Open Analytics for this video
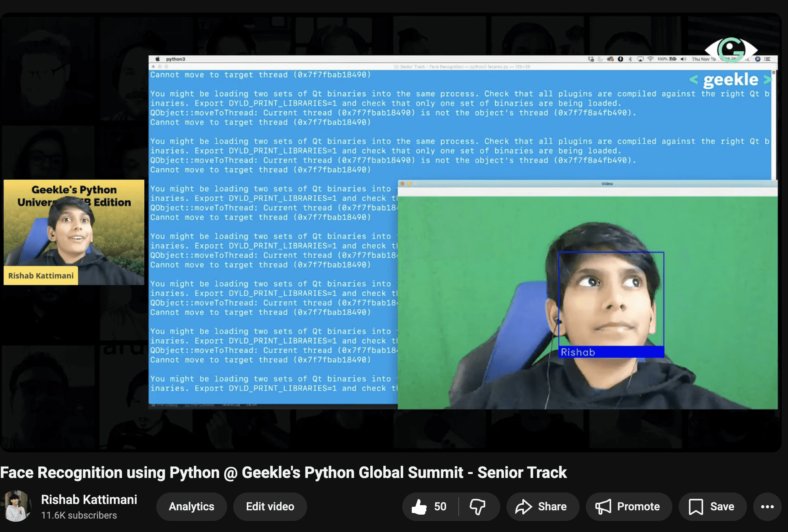Image resolution: width=788 pixels, height=532 pixels. pyautogui.click(x=191, y=506)
